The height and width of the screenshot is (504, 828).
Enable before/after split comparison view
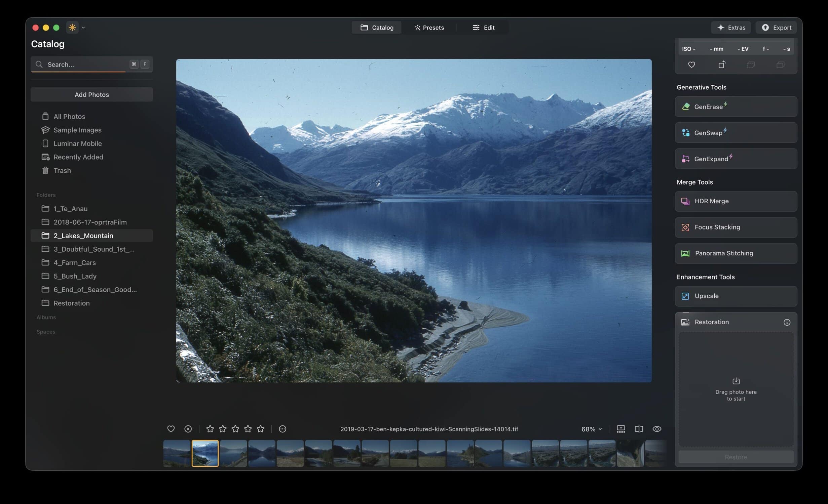click(639, 429)
